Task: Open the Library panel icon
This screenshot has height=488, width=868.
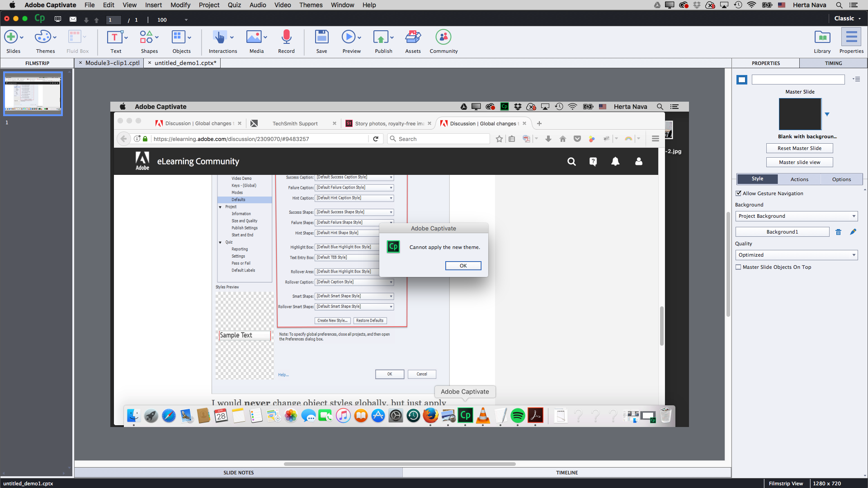Action: pos(822,37)
